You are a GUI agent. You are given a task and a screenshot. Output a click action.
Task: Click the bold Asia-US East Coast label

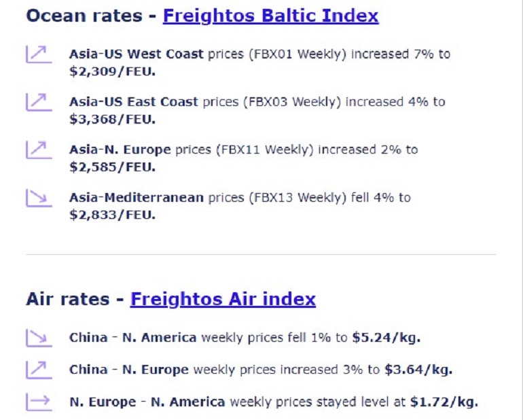[133, 102]
